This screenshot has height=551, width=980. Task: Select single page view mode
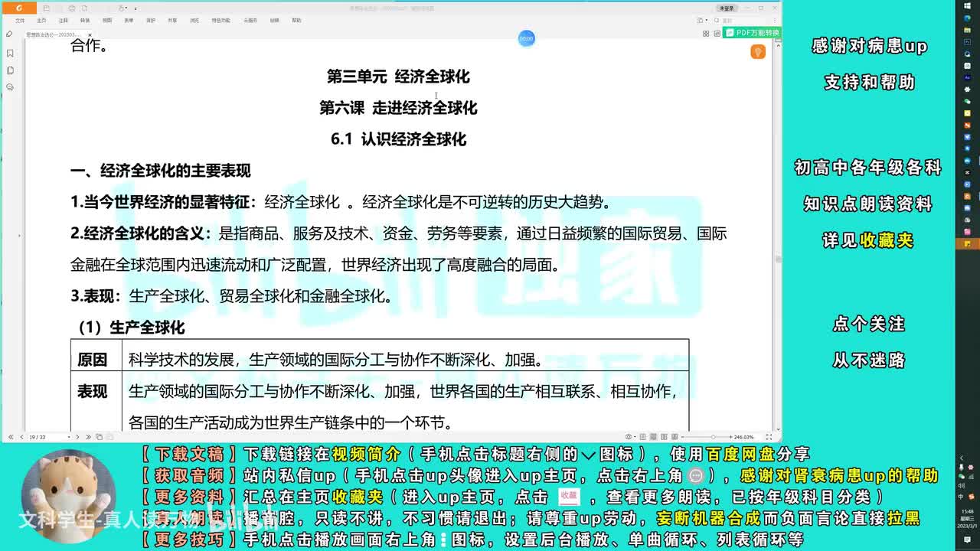(642, 437)
